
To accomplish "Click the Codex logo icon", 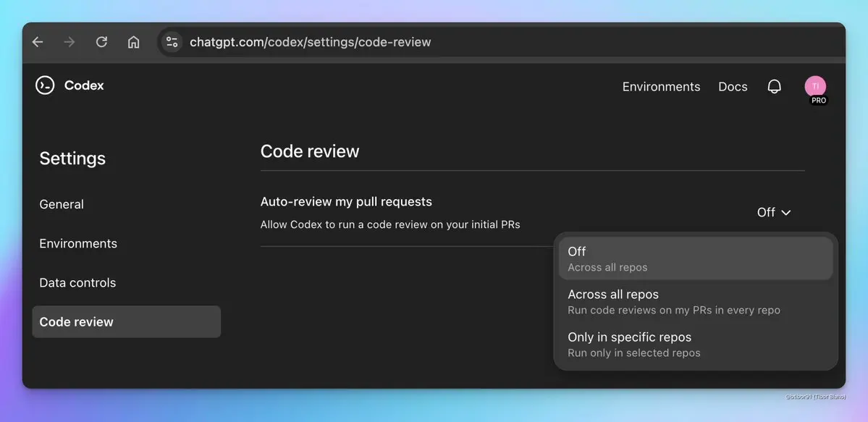I will click(x=45, y=85).
